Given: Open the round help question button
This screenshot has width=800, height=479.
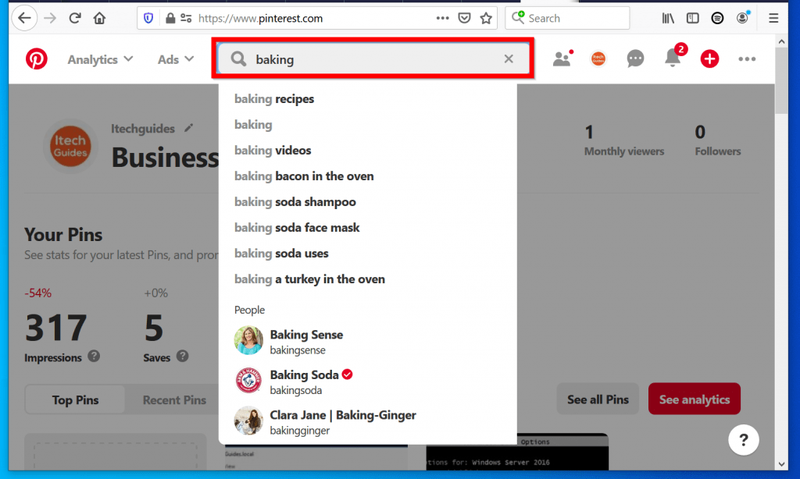Looking at the screenshot, I should 743,440.
